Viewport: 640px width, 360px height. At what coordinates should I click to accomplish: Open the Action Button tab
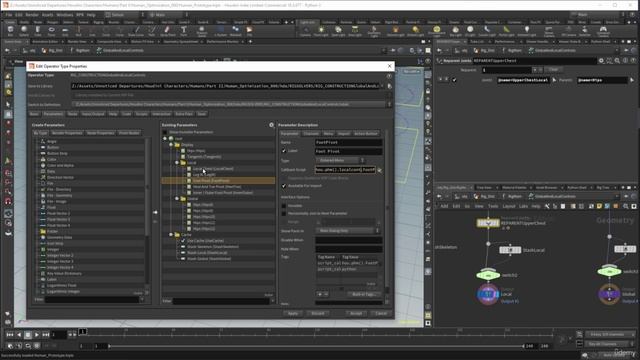[366, 134]
